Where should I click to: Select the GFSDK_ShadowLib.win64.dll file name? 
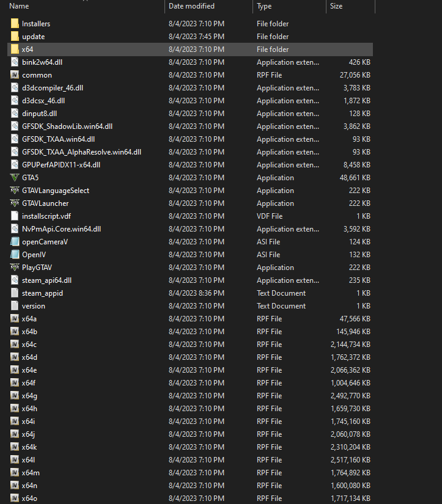[x=67, y=126]
